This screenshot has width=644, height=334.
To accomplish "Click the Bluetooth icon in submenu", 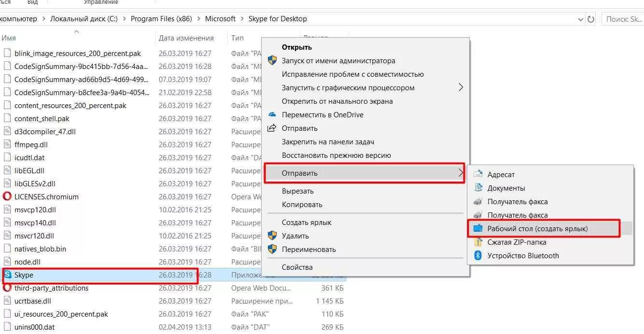I will point(478,256).
